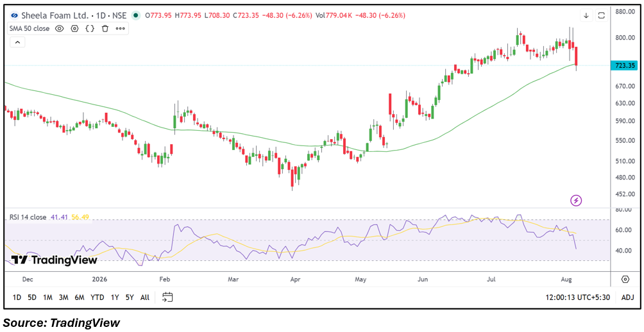644x332 pixels.
Task: Open SMA 50 more options ellipsis
Action: click(120, 28)
